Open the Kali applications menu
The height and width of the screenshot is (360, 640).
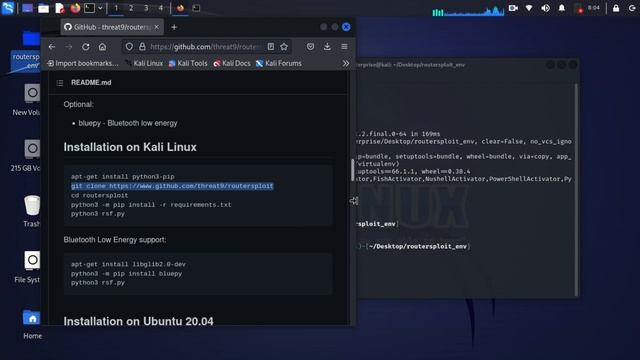click(x=8, y=8)
